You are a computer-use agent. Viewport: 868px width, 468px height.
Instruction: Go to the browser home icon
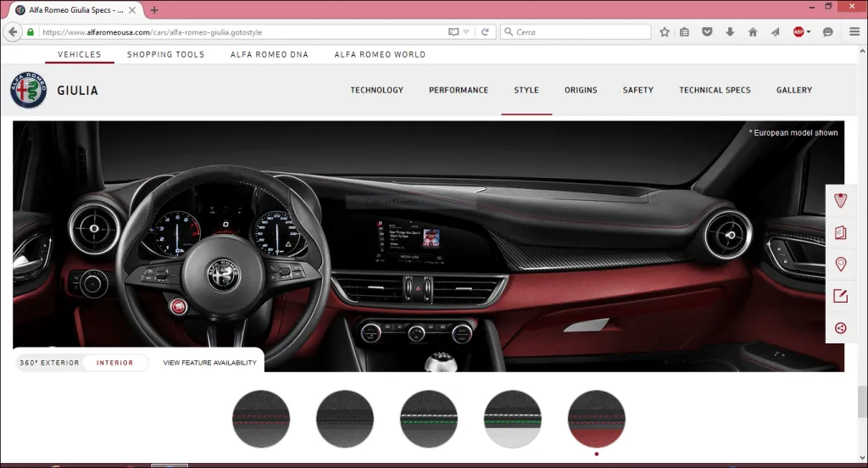click(x=753, y=32)
